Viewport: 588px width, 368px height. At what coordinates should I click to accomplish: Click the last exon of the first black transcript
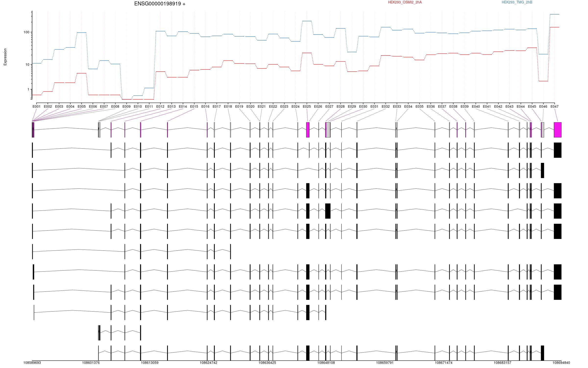point(558,150)
